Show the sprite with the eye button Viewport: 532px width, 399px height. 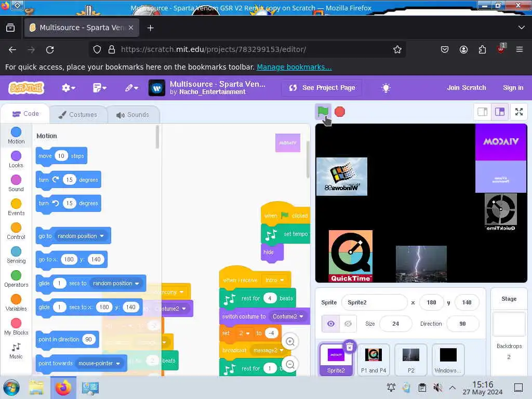[330, 324]
